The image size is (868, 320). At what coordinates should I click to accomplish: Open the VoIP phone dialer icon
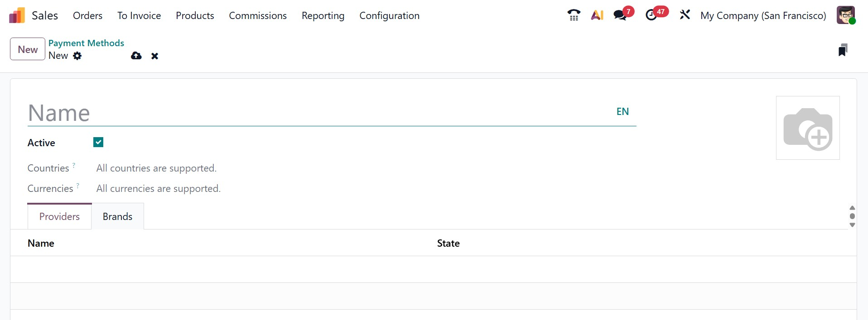point(574,15)
